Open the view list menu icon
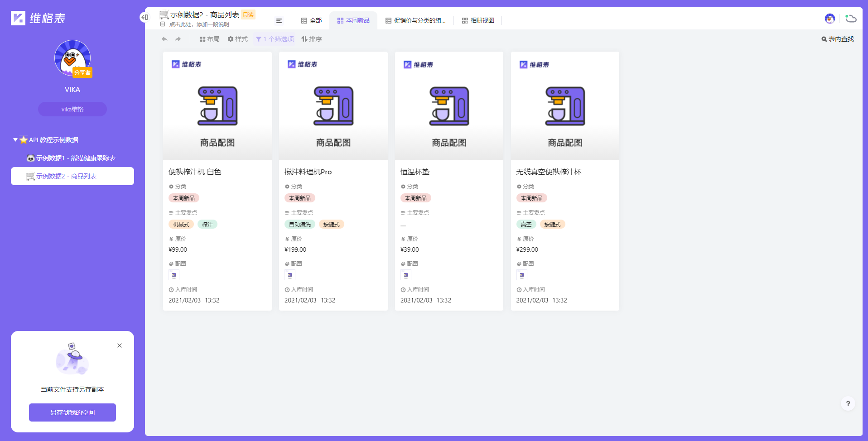 [x=279, y=21]
